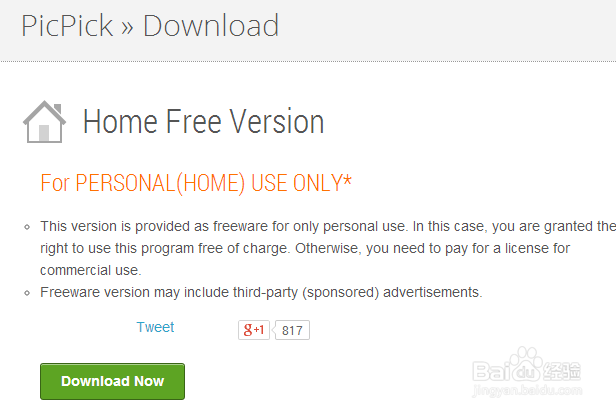The image size is (616, 413).
Task: Click the 'commercial use.' line of text
Action: (91, 270)
